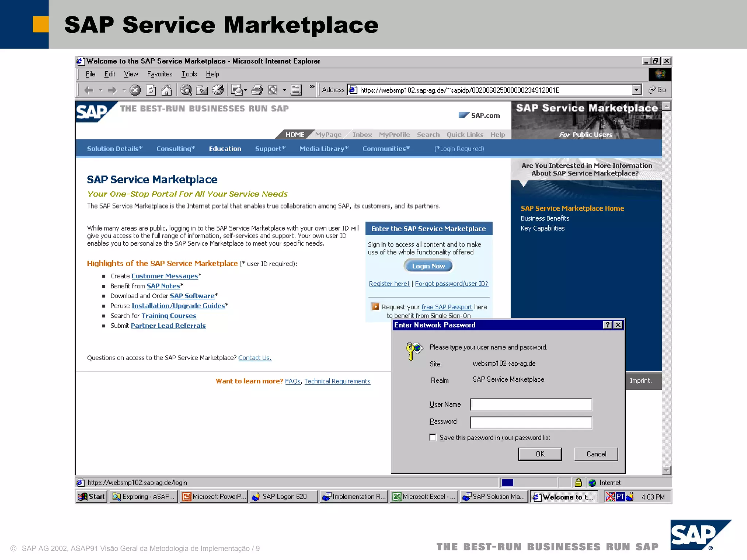Click the Edit page toolbar icon

[x=273, y=90]
